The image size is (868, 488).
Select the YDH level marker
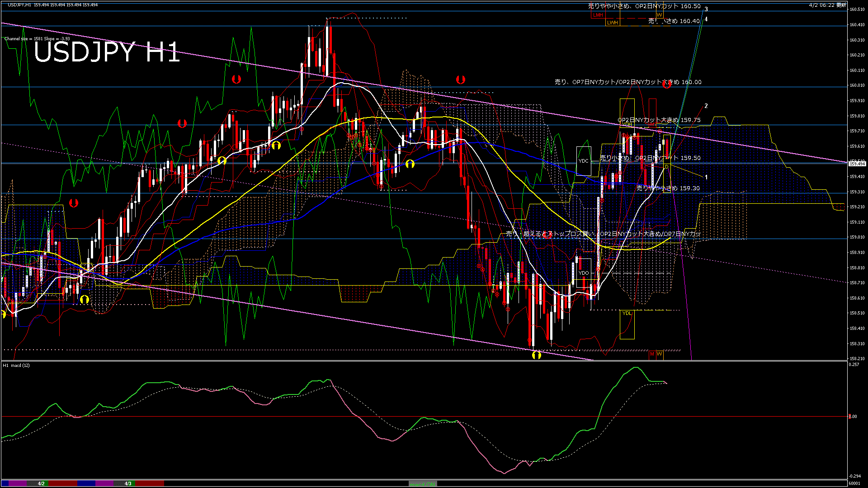coord(627,124)
